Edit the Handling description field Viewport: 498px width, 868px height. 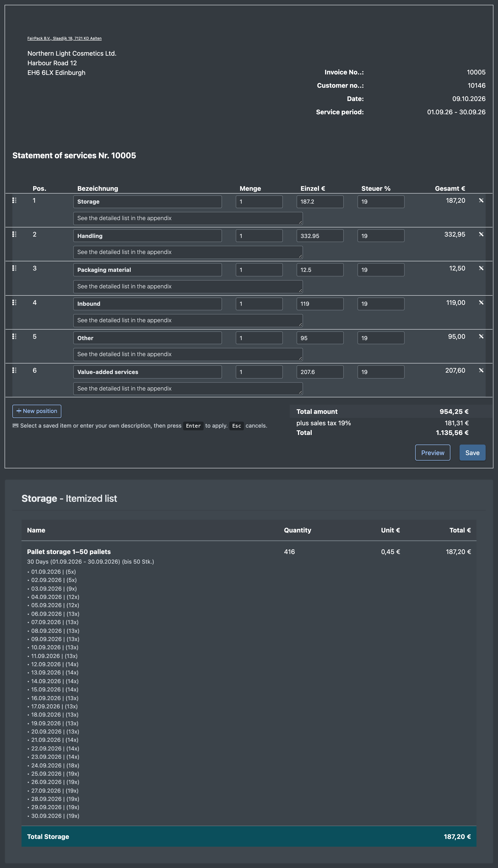[147, 236]
